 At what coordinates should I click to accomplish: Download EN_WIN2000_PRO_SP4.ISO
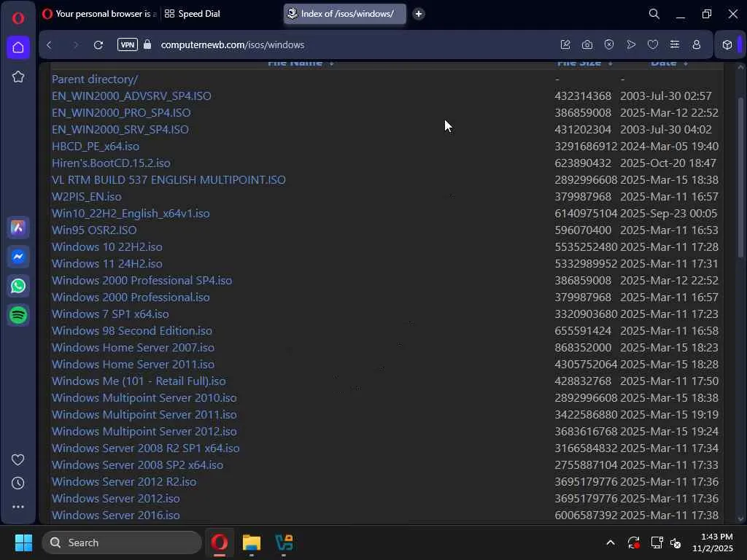[121, 112]
